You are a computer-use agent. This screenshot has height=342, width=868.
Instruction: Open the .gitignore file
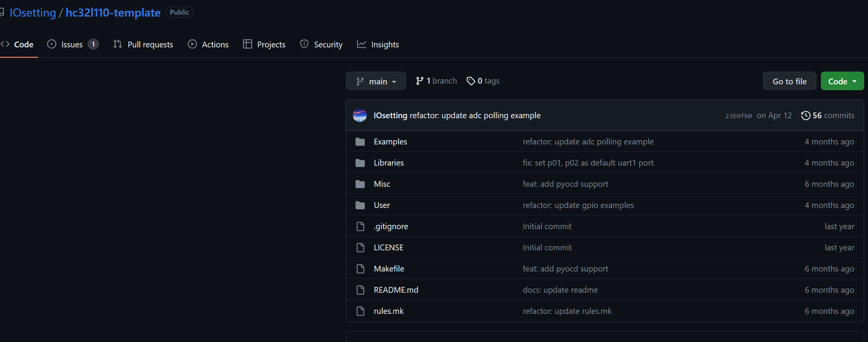click(x=391, y=226)
